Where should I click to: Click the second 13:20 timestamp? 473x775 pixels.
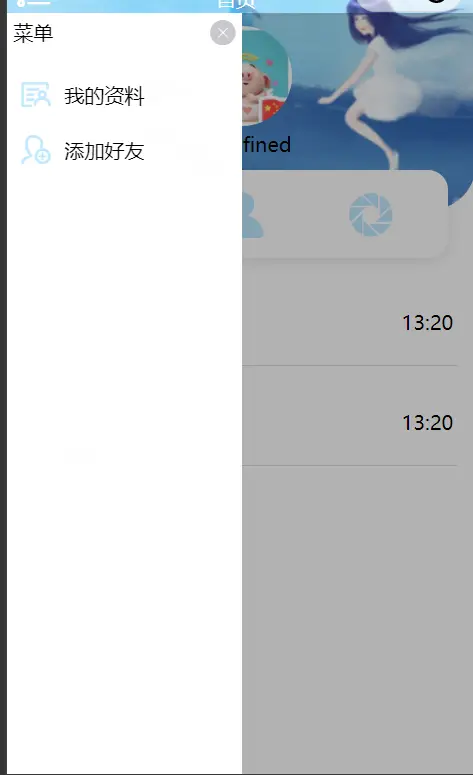click(x=428, y=423)
